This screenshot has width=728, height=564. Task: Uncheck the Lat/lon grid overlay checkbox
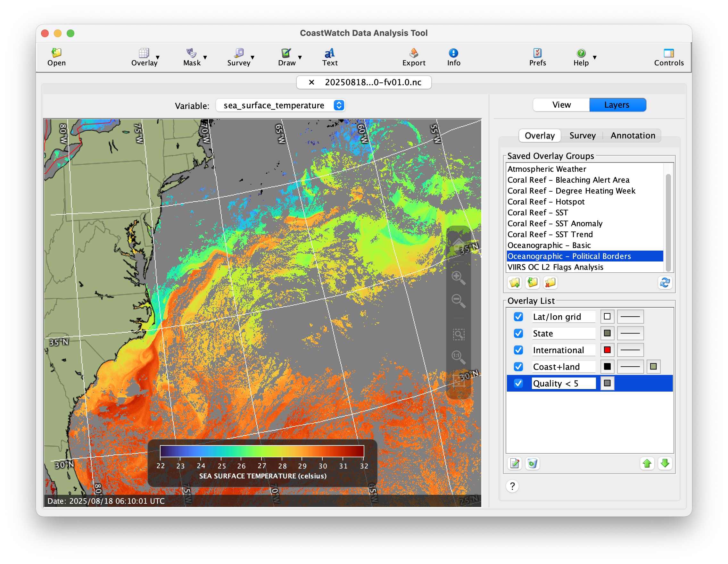coord(518,317)
